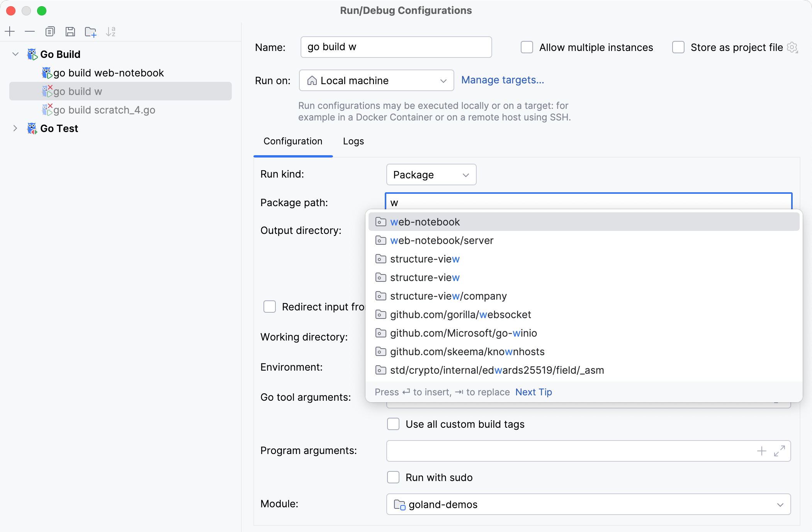
Task: Create a new configuration folder
Action: pyautogui.click(x=91, y=32)
